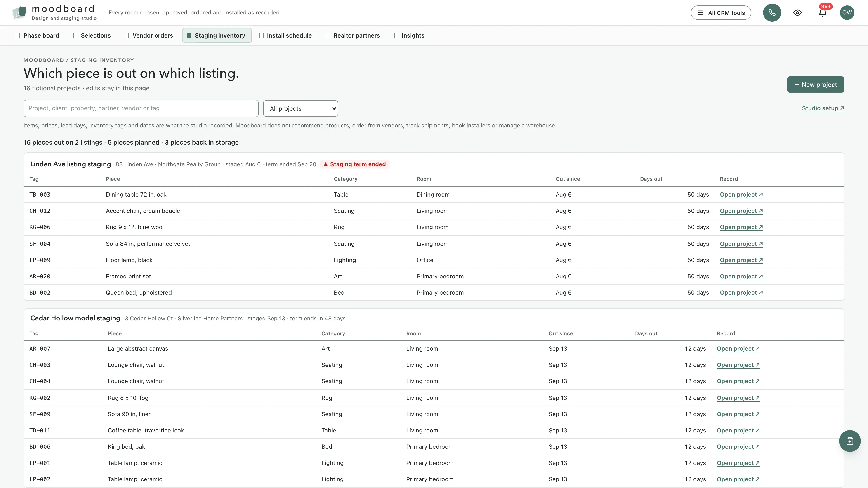868x488 pixels.
Task: Click the New project button
Action: tap(815, 84)
